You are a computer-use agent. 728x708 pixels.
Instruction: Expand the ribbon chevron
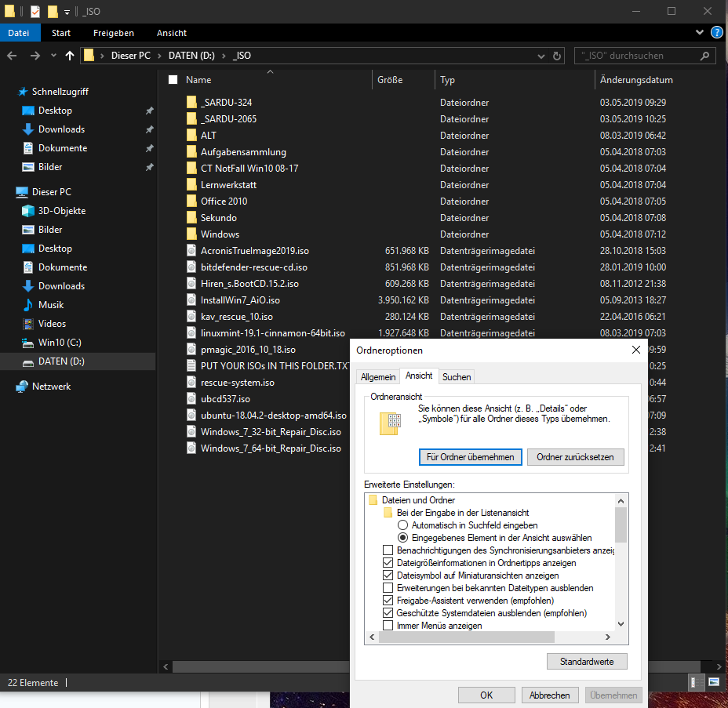click(x=700, y=32)
